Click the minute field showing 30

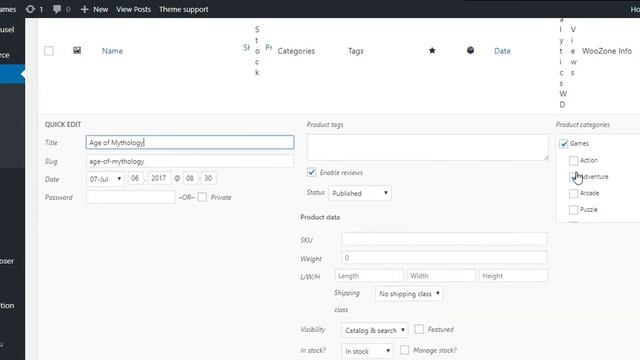pos(208,178)
